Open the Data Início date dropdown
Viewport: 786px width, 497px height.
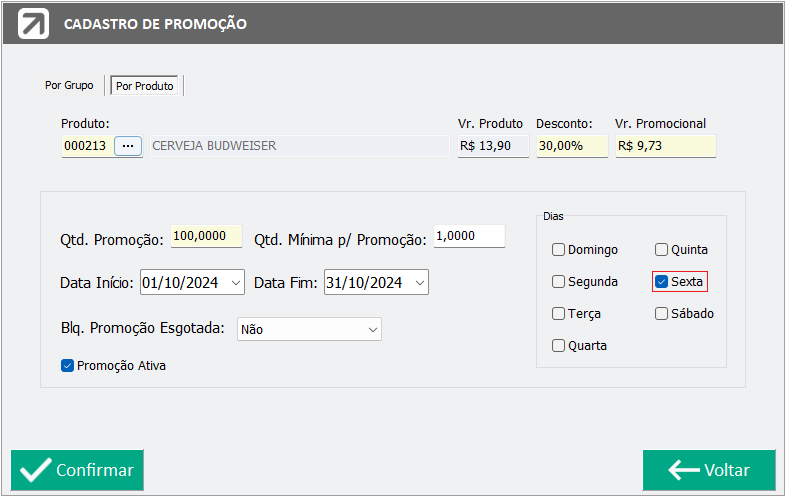(x=236, y=283)
